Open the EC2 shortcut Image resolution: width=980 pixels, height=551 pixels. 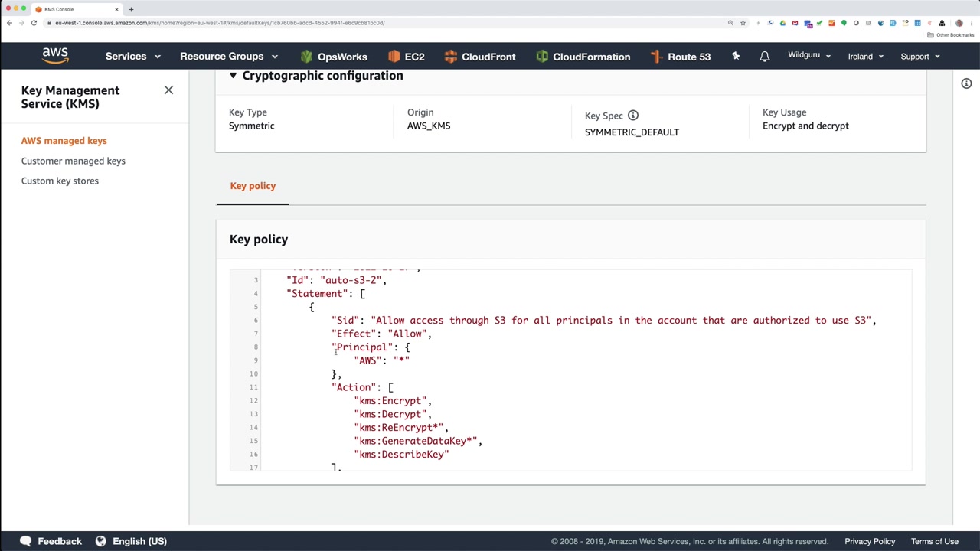point(406,57)
